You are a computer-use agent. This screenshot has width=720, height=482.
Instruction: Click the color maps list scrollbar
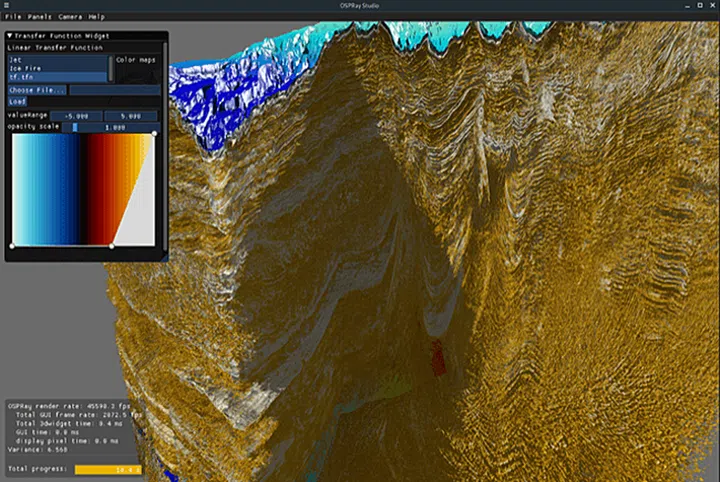110,68
